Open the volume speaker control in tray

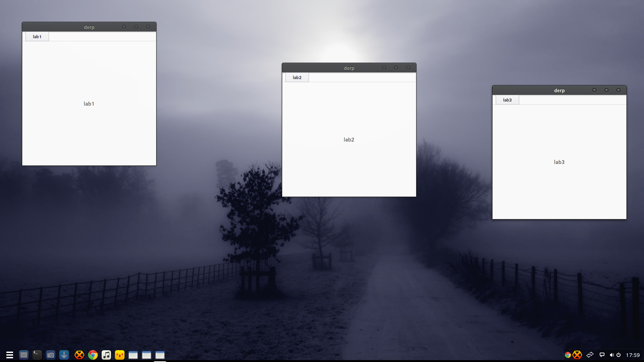point(612,355)
